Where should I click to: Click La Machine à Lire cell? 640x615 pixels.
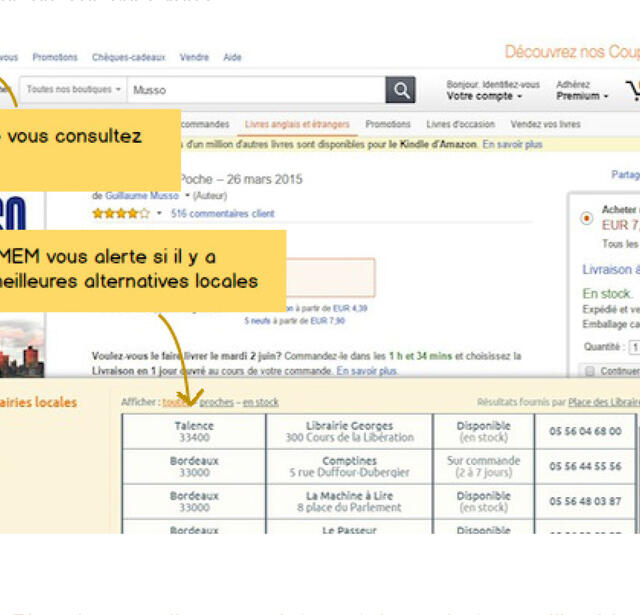point(349,502)
